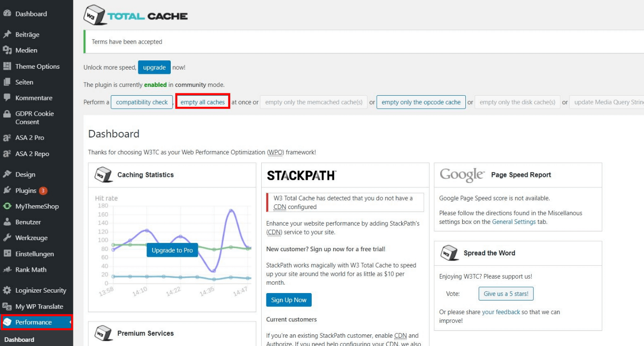The width and height of the screenshot is (644, 346).
Task: Click the Benutzer user icon
Action: click(7, 222)
